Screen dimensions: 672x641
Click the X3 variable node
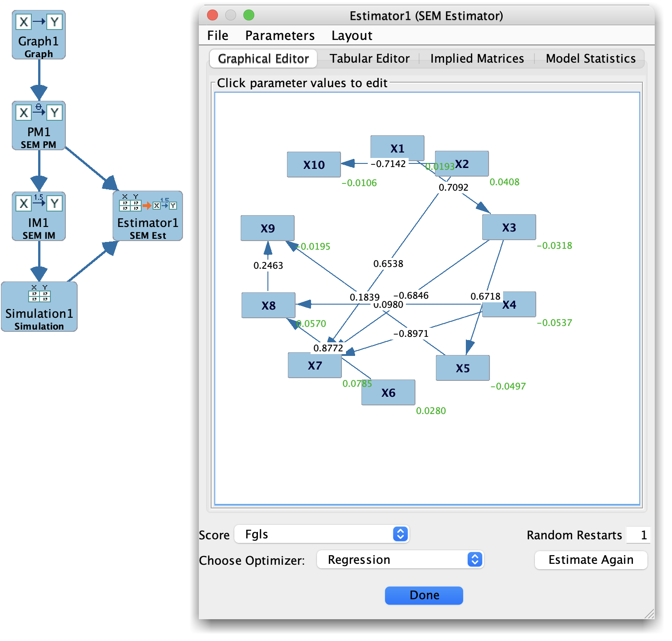(x=509, y=227)
